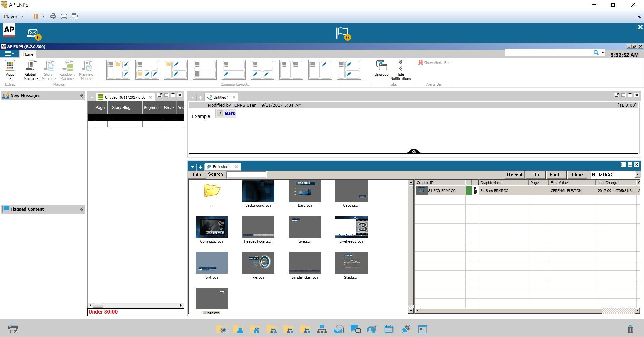The width and height of the screenshot is (644, 337).
Task: Click the calendar icon in bottom bar
Action: (389, 329)
